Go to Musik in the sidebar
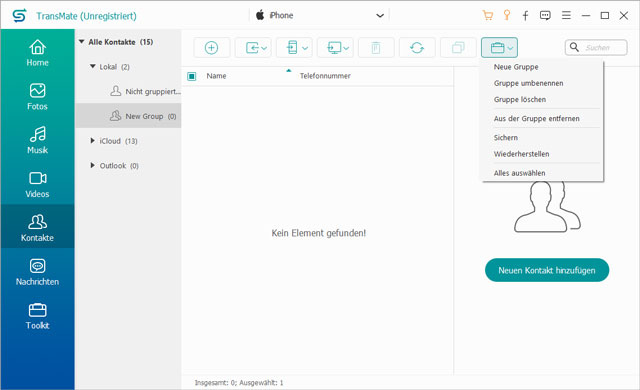 coord(37,140)
